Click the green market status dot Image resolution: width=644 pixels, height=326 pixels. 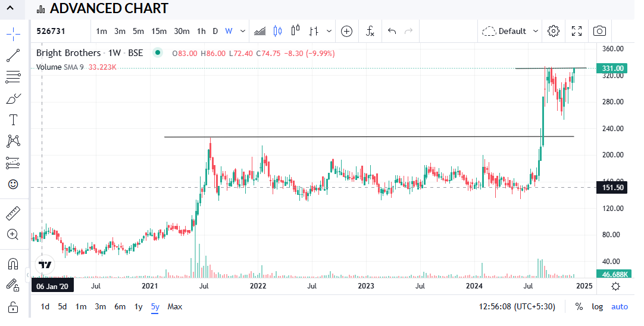click(157, 52)
